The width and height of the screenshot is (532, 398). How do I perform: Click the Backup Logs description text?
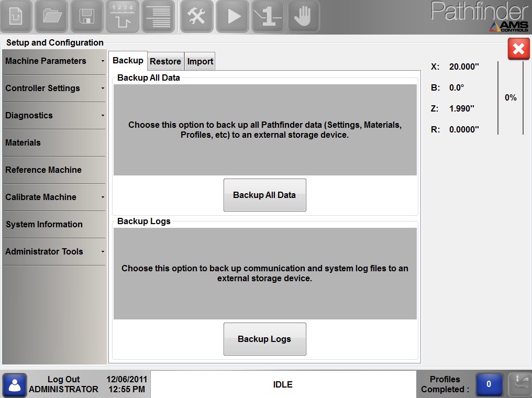click(265, 273)
